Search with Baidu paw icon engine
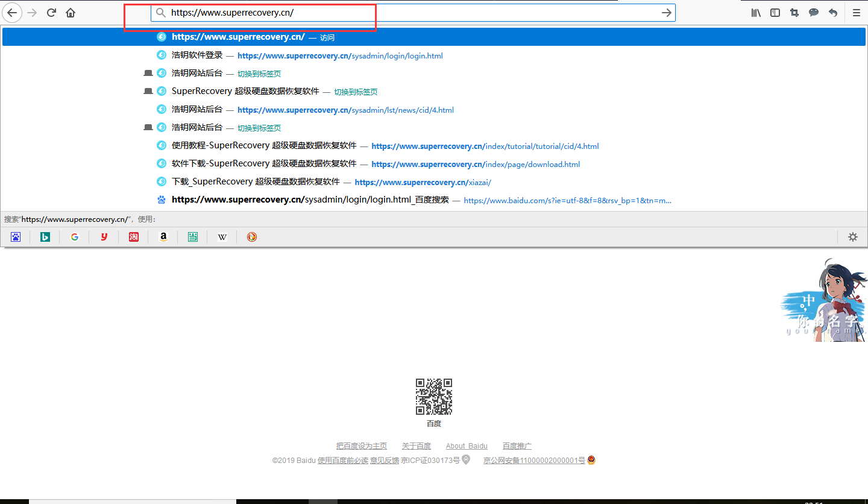This screenshot has height=504, width=868. tap(16, 237)
